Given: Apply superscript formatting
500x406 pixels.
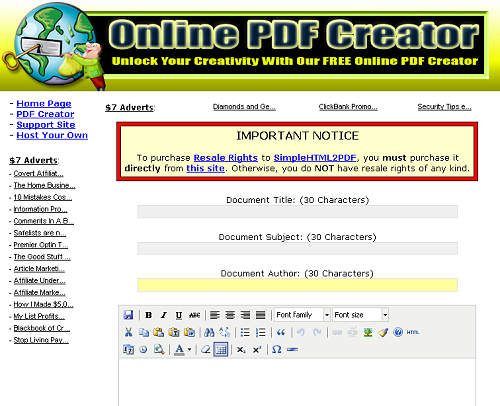Looking at the screenshot, I should pyautogui.click(x=257, y=350).
